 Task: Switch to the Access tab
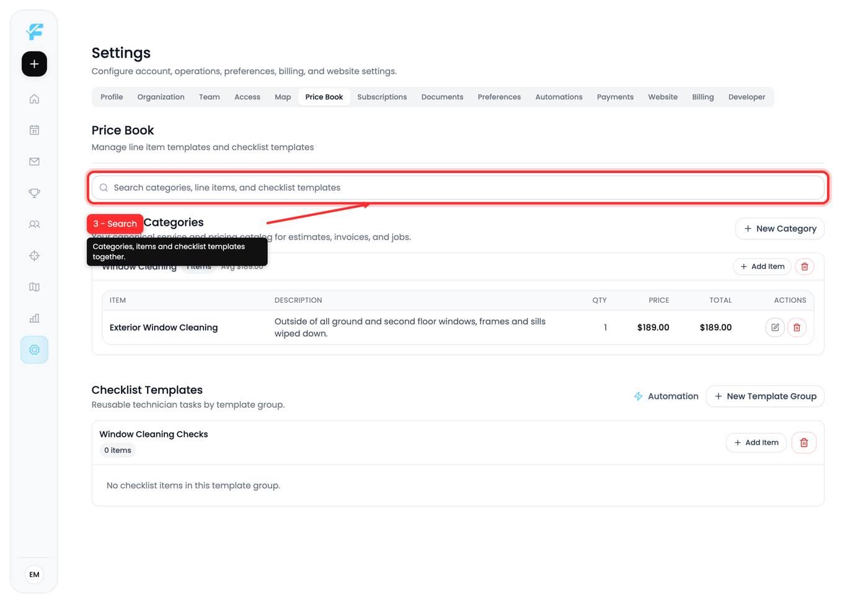(247, 97)
